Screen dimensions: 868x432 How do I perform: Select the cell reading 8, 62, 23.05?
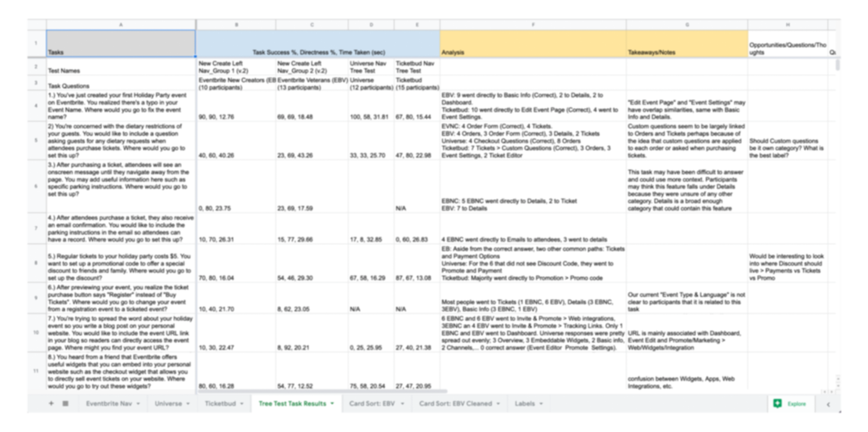[312, 298]
